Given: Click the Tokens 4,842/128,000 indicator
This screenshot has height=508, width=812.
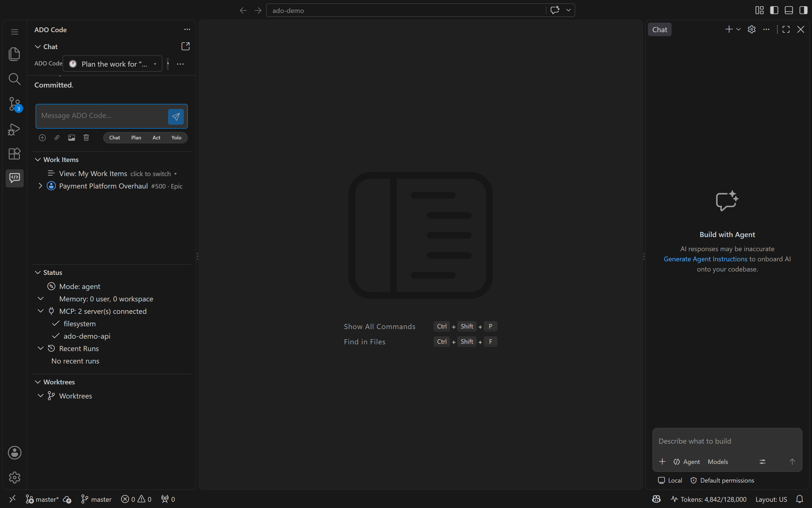Looking at the screenshot, I should (709, 499).
